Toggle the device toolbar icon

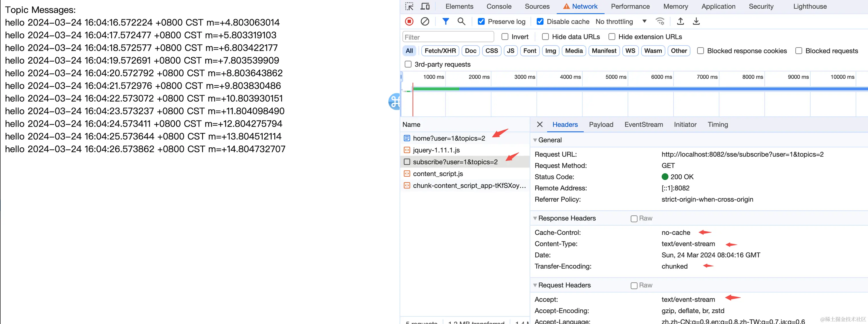(x=425, y=6)
